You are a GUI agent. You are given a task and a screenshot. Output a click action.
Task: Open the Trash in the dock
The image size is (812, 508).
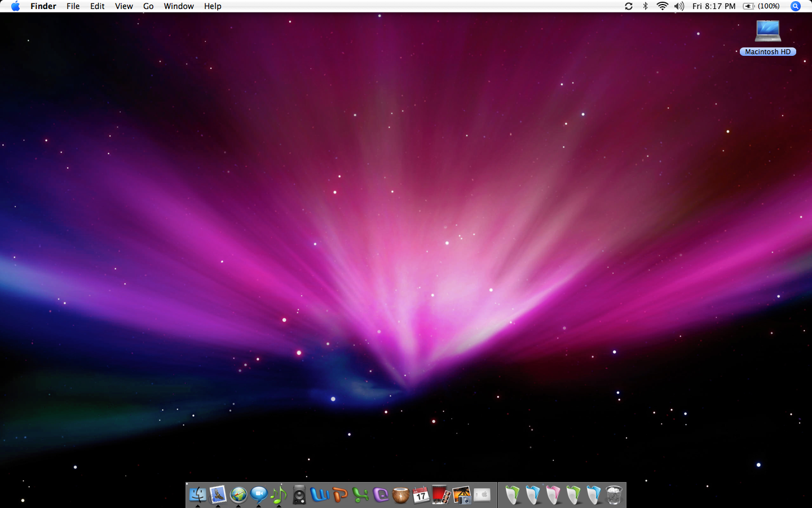point(614,495)
